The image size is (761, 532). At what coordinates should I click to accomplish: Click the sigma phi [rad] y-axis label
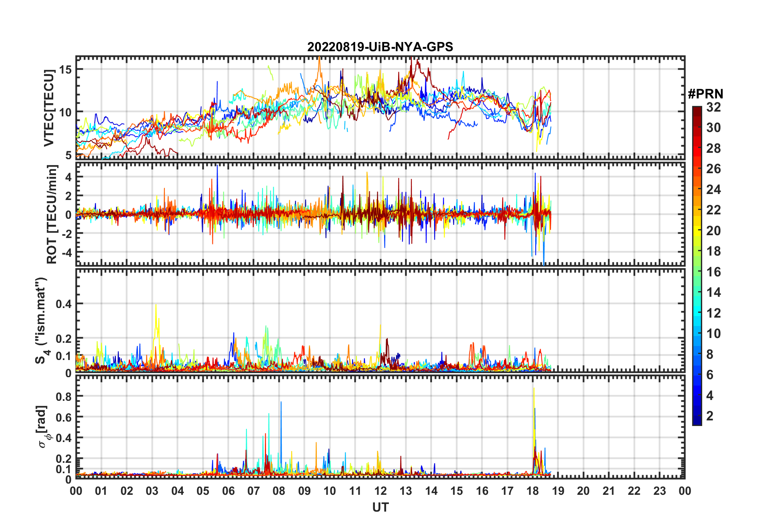(x=43, y=426)
